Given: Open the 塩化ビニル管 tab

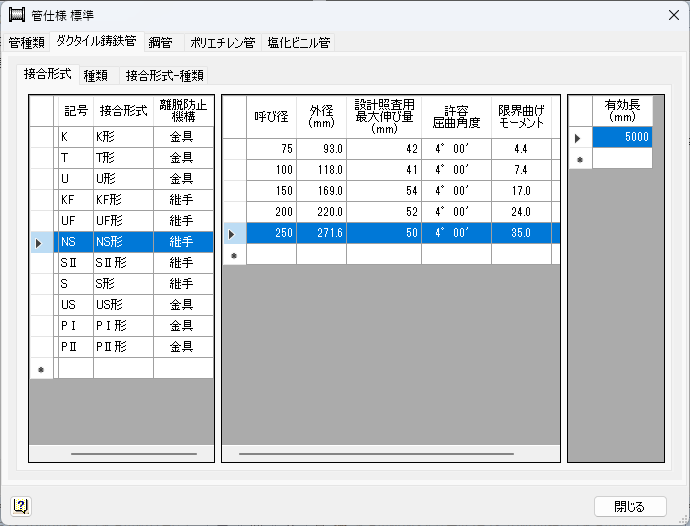Looking at the screenshot, I should coord(298,43).
